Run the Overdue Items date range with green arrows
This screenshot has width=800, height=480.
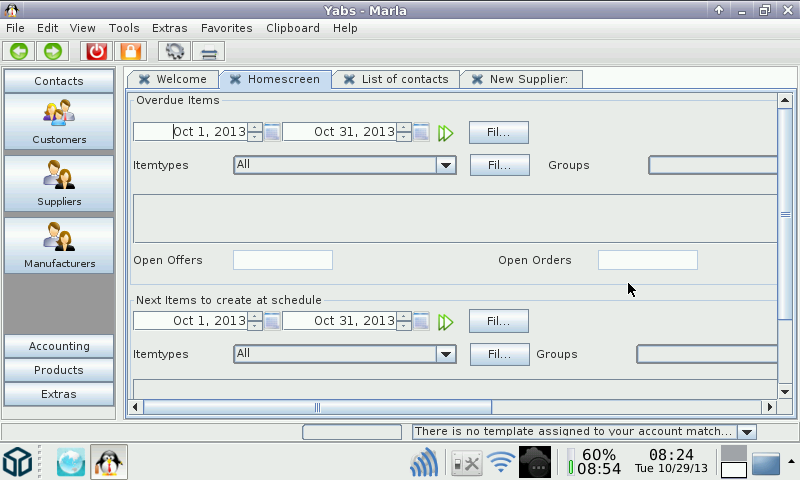pos(445,133)
